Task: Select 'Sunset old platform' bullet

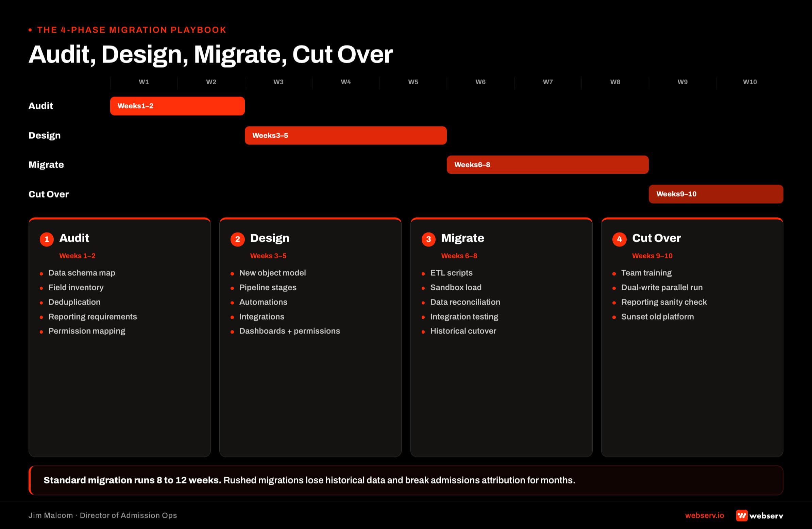Action: click(x=657, y=317)
